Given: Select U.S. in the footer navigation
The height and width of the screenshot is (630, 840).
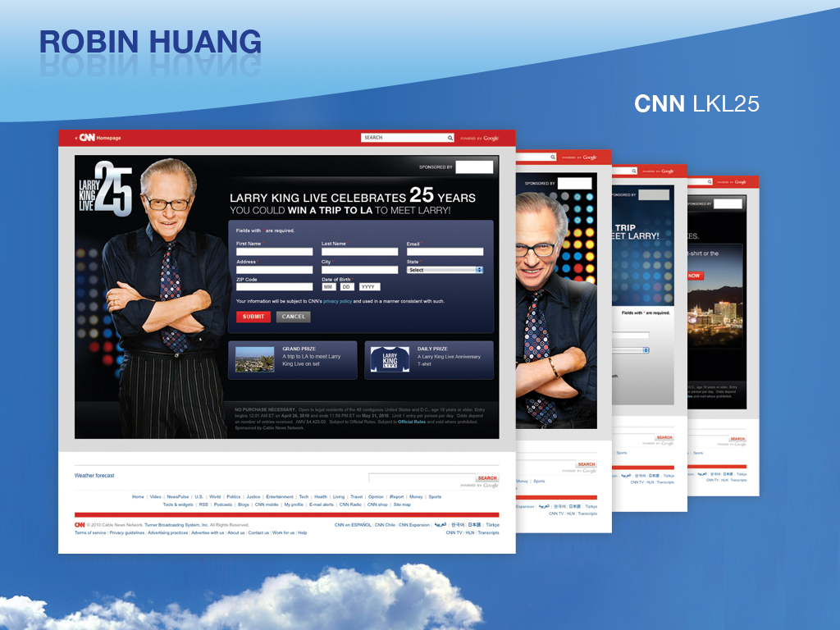Looking at the screenshot, I should [x=199, y=496].
